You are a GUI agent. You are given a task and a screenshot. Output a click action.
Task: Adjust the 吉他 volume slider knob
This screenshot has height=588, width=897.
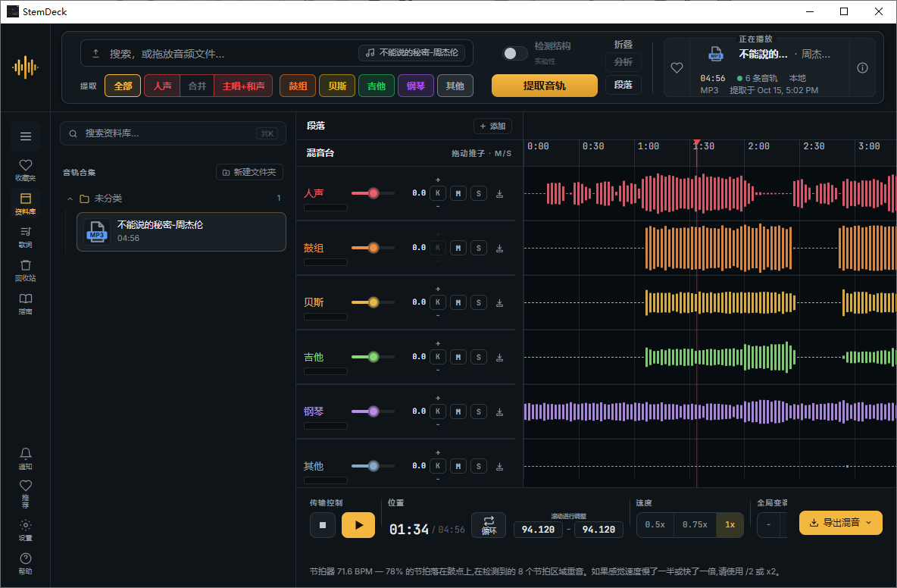(x=373, y=357)
